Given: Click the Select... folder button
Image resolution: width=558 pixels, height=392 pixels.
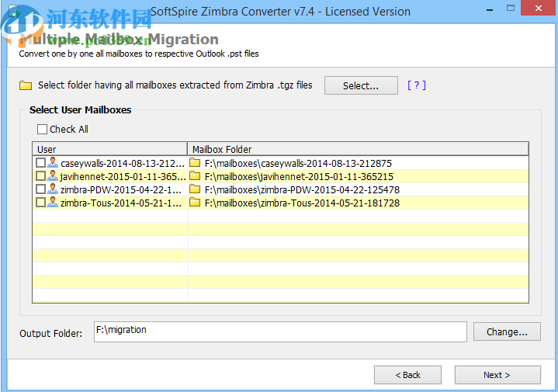Looking at the screenshot, I should point(361,85).
